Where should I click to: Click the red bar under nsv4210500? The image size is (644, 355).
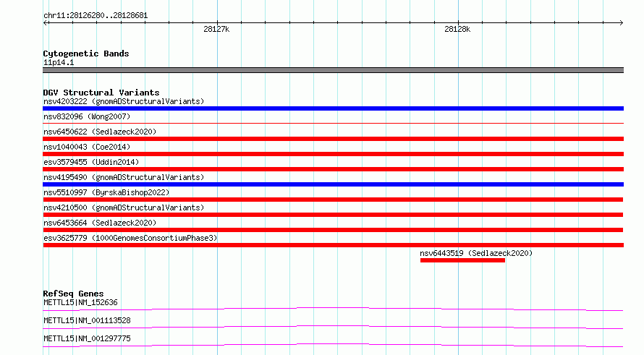[333, 215]
